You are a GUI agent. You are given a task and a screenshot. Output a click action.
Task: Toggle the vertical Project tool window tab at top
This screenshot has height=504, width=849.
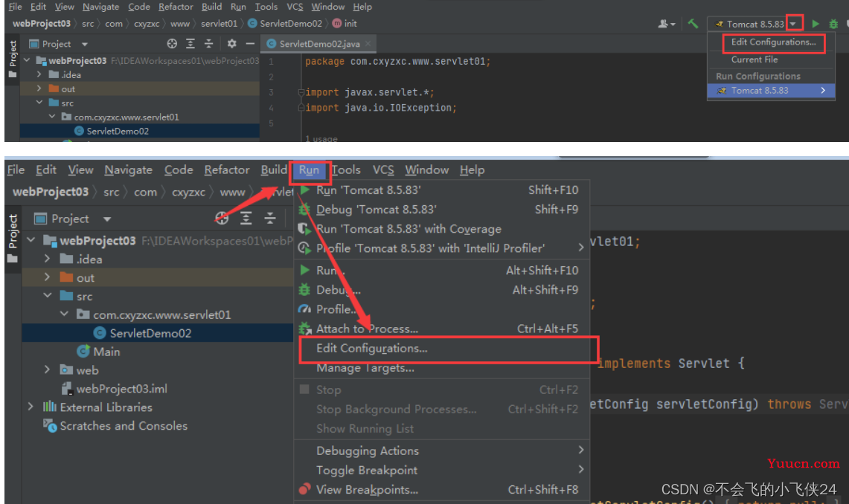click(13, 59)
